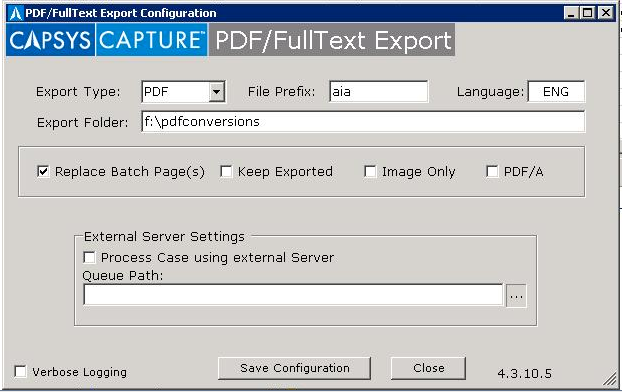Screen dimensions: 622x392
Task: Click the Queue Path browse ellipsis button
Action: (x=516, y=296)
